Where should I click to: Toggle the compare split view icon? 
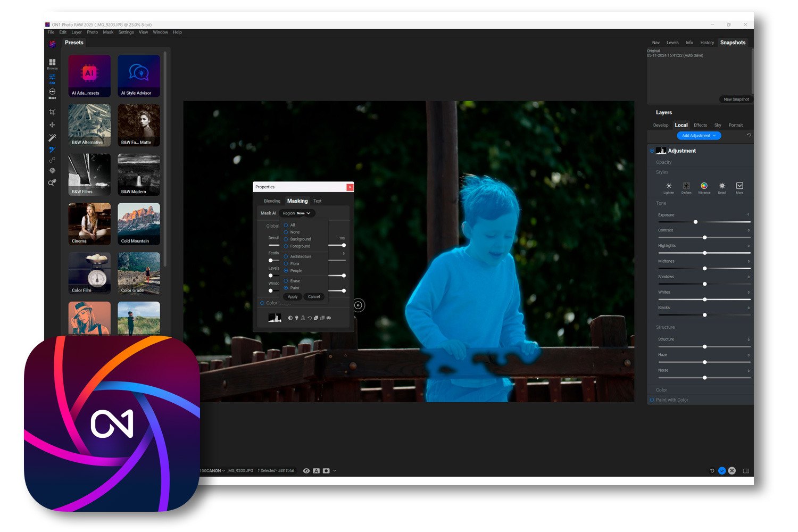coord(746,471)
